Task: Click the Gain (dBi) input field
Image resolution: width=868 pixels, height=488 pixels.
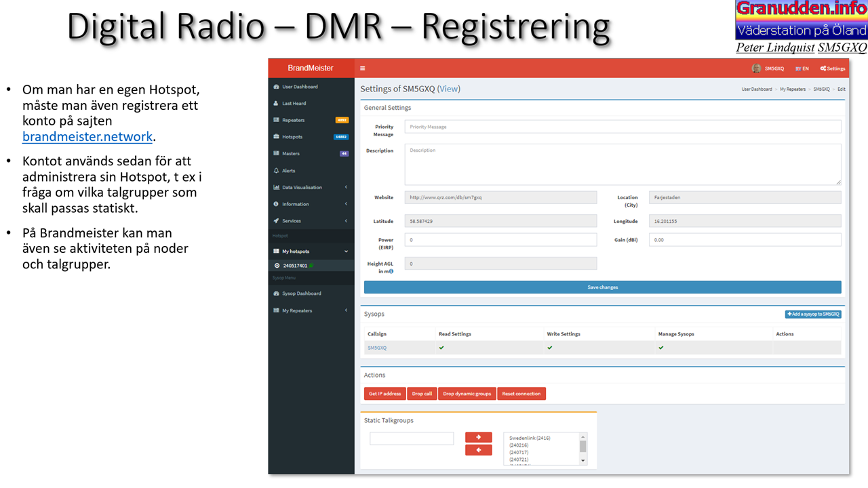Action: coord(745,240)
